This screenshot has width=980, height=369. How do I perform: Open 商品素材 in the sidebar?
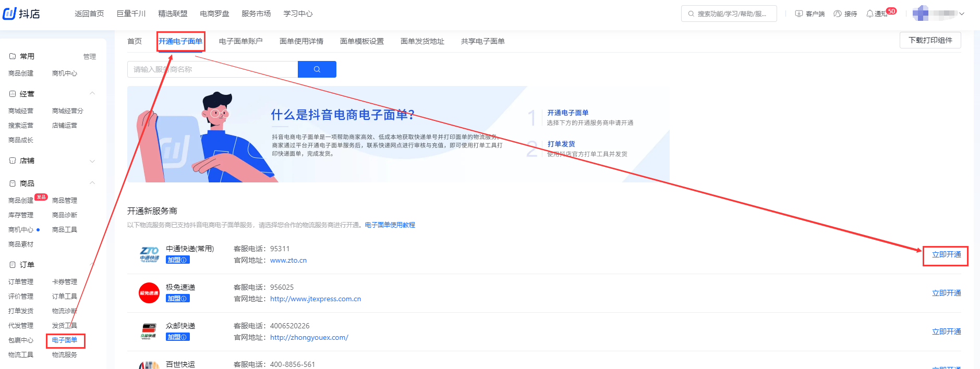21,244
